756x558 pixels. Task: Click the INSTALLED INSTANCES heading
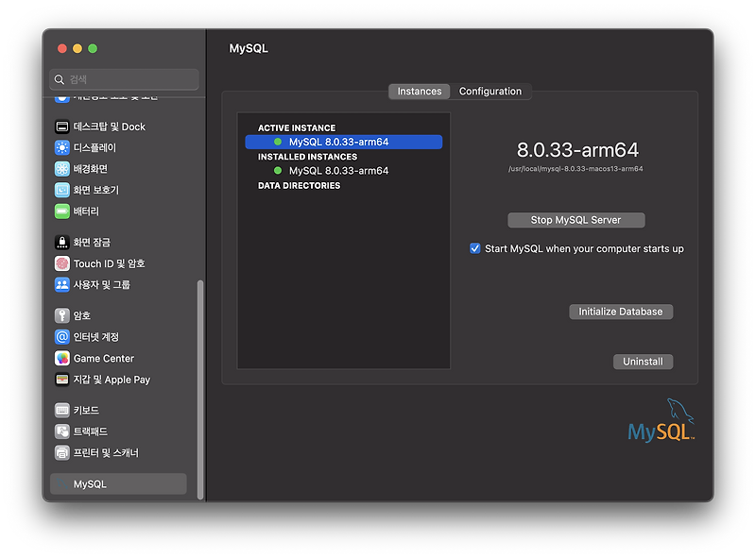(308, 157)
